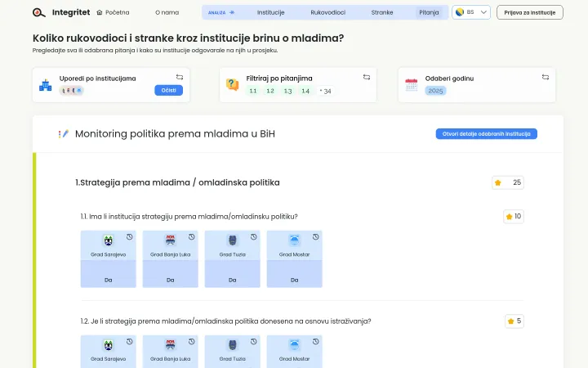Reset the Odaberi godinu filter icon
The width and height of the screenshot is (588, 368).
(x=546, y=77)
